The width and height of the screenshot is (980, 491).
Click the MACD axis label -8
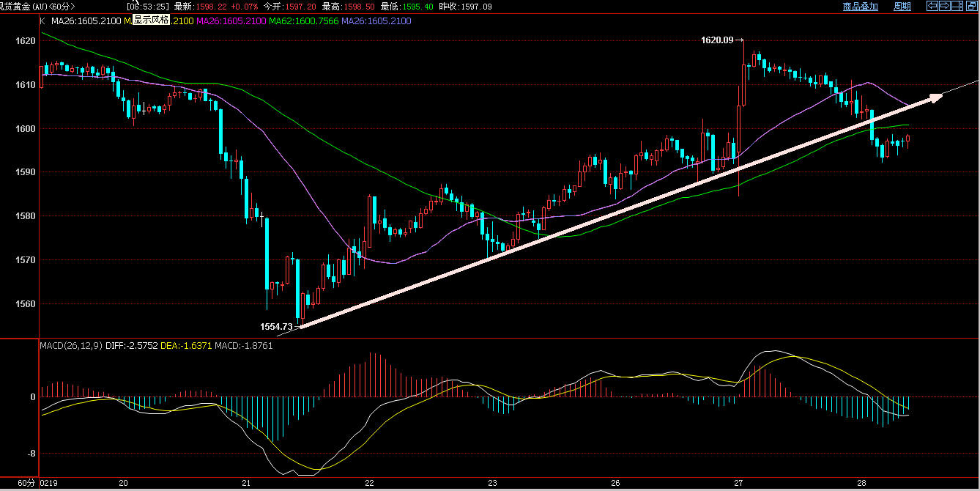tap(30, 454)
